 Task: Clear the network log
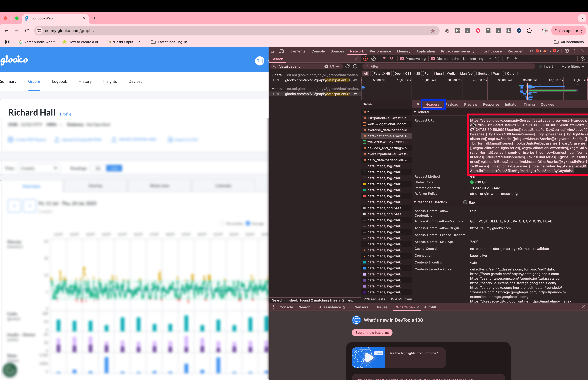tap(373, 59)
